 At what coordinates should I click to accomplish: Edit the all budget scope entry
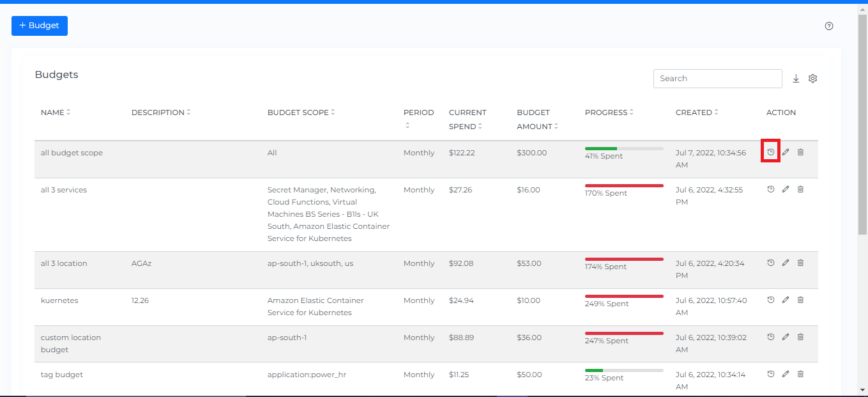[x=786, y=152]
